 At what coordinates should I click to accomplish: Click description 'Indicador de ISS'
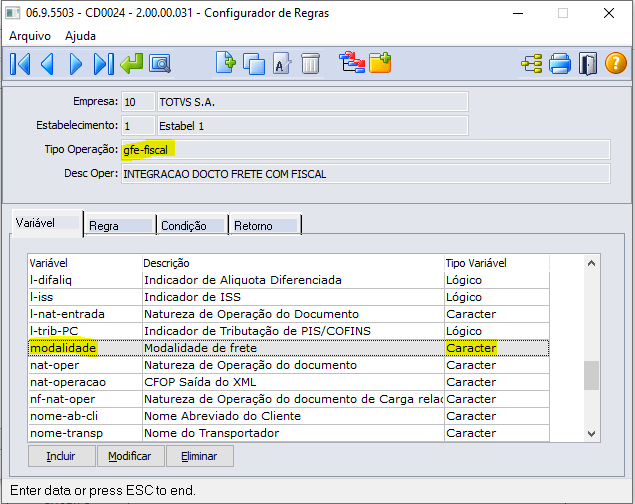(x=192, y=297)
